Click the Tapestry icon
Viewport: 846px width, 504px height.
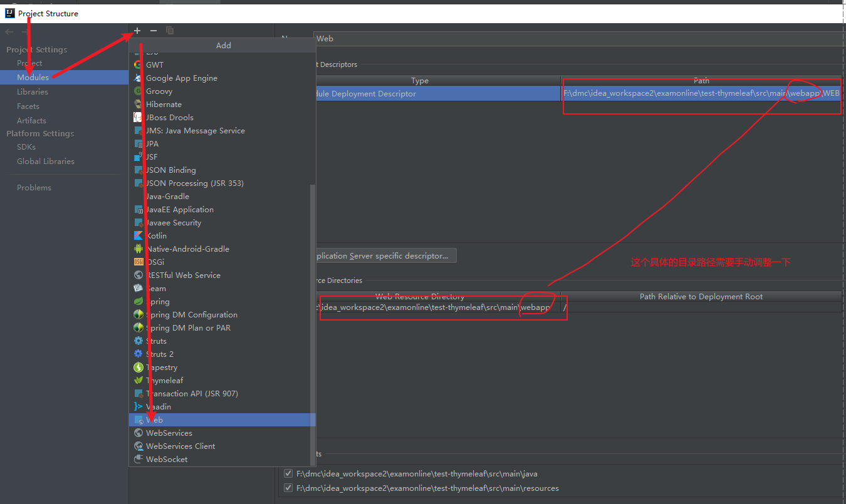point(138,367)
